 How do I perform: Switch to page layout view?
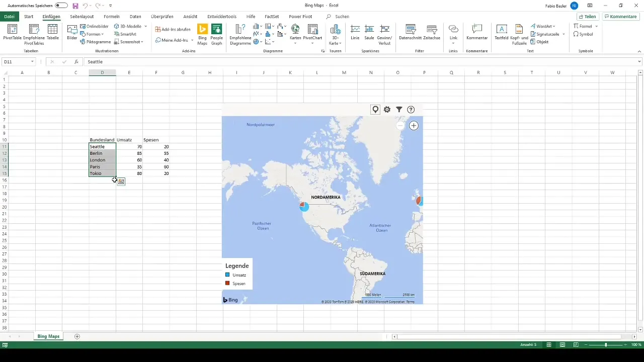(562, 345)
